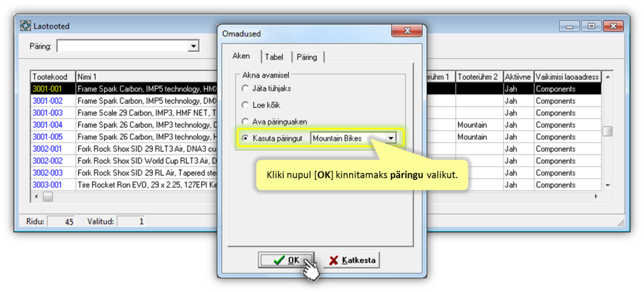The height and width of the screenshot is (292, 644).
Task: Select the Kasuta päringut radio button
Action: 246,138
